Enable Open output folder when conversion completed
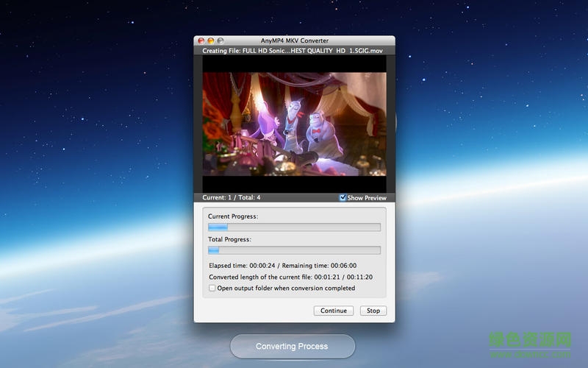This screenshot has height=368, width=588. pos(212,289)
